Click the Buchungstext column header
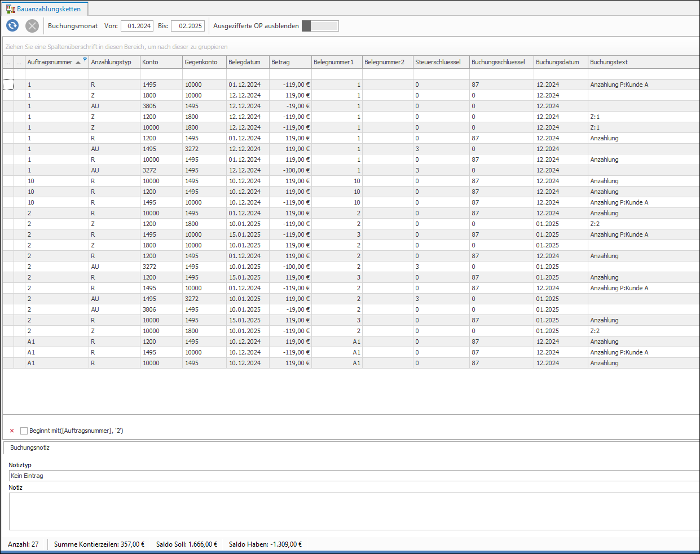 644,62
